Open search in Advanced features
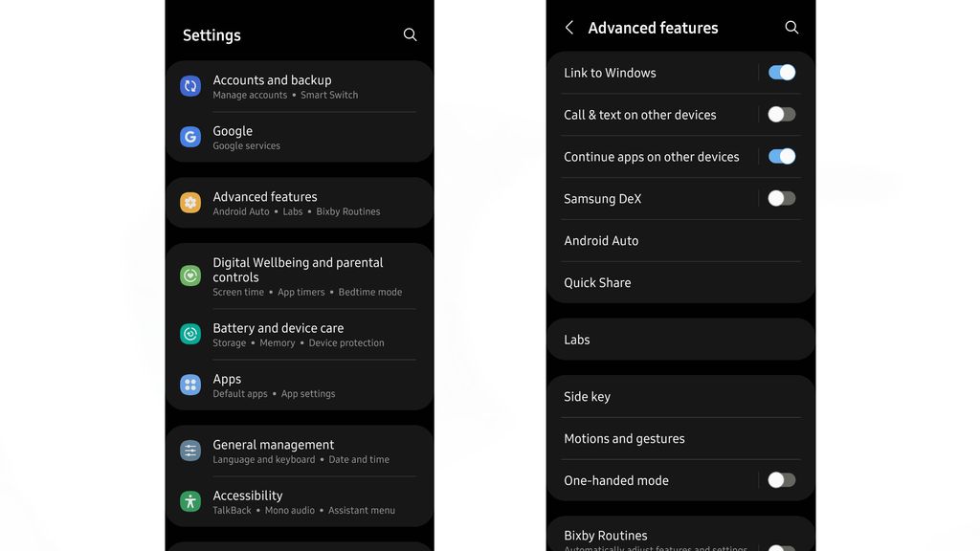 pyautogui.click(x=791, y=28)
